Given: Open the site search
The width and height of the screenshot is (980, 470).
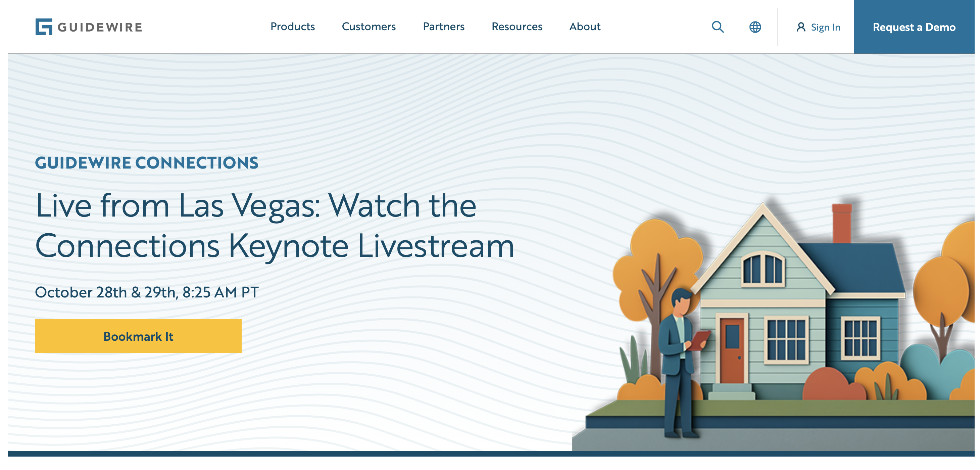Looking at the screenshot, I should tap(718, 27).
